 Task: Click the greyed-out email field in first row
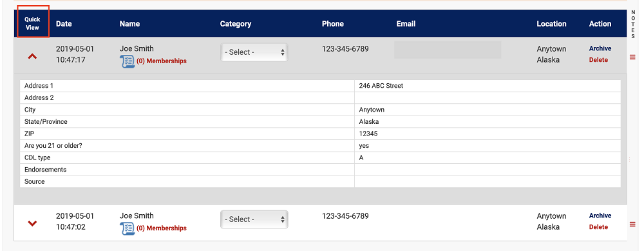click(x=448, y=50)
